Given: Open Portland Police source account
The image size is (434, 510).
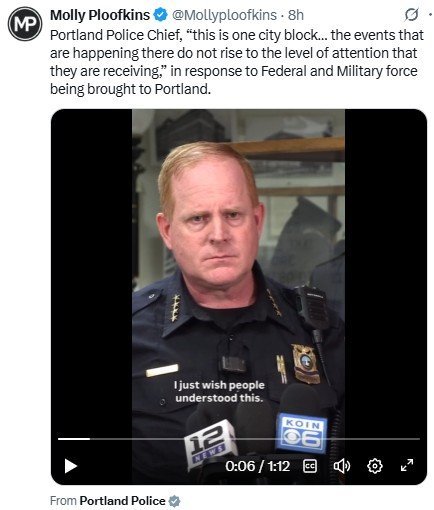Looking at the screenshot, I should [x=122, y=501].
